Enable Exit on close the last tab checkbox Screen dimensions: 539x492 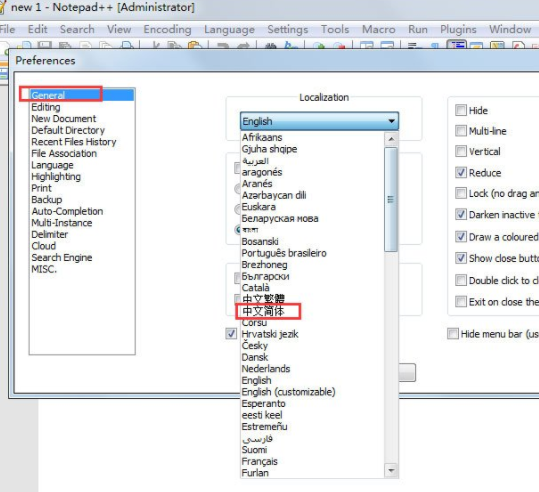(461, 302)
